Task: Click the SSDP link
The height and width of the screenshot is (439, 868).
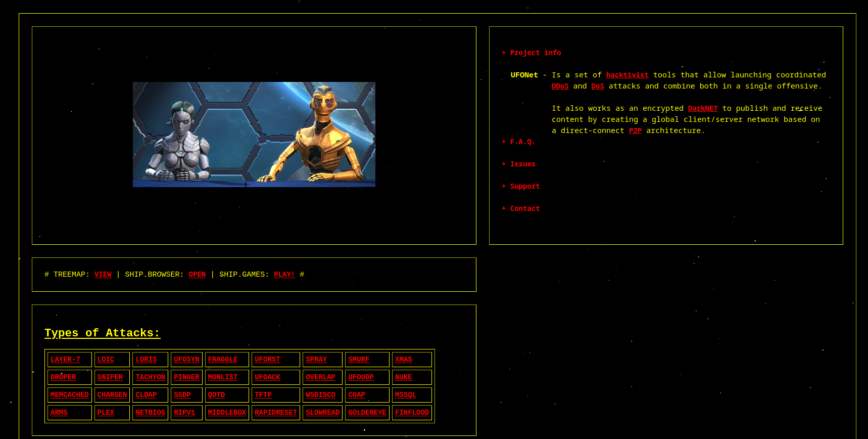Action: [182, 395]
